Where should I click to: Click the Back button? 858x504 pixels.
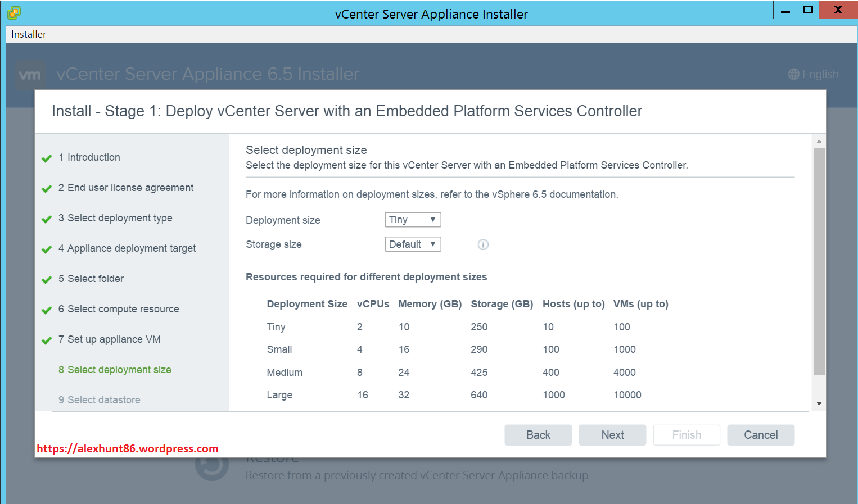(x=538, y=434)
